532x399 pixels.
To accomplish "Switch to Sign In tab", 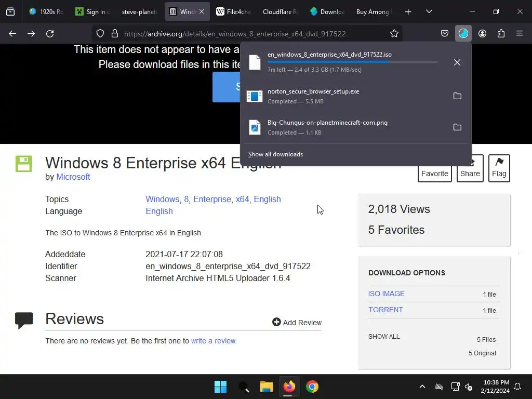I will point(92,12).
